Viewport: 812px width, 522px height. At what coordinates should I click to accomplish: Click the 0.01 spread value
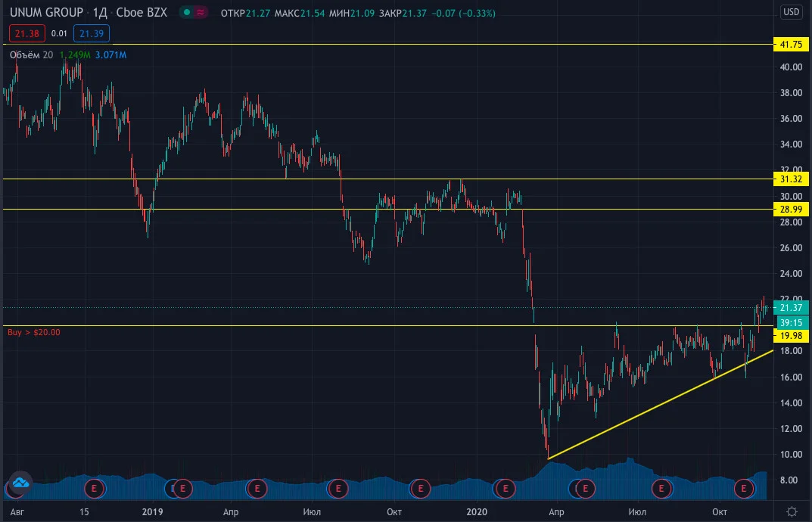point(59,33)
